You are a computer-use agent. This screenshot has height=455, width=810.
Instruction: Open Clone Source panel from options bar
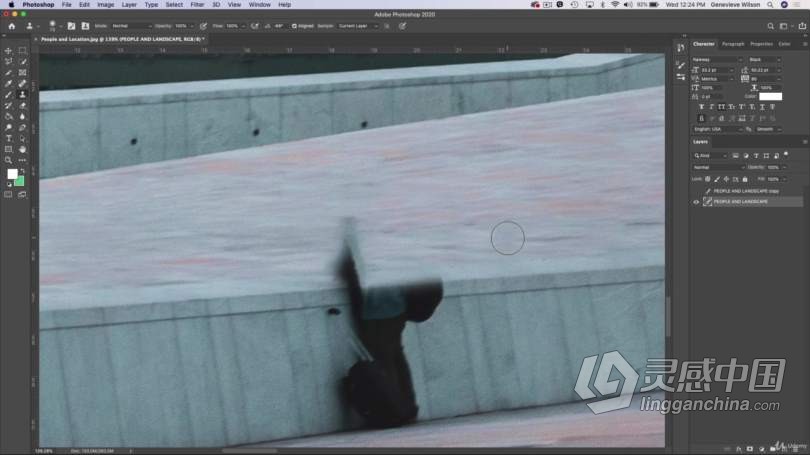pyautogui.click(x=85, y=26)
